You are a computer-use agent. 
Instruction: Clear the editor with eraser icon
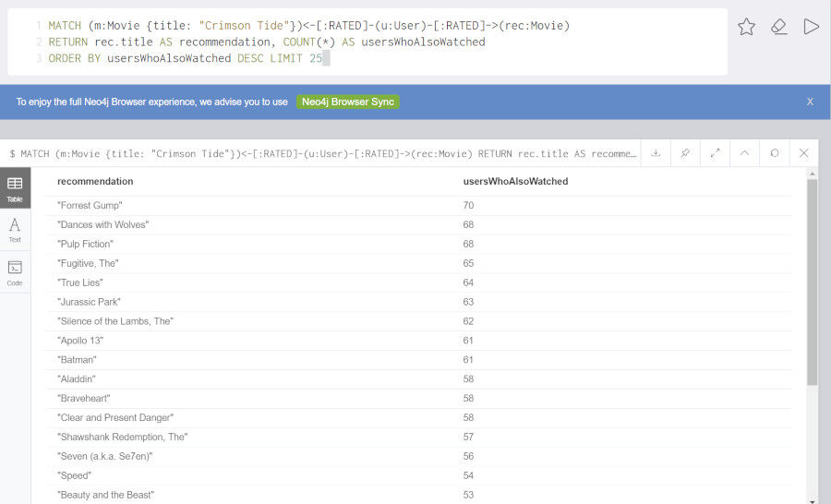point(778,27)
